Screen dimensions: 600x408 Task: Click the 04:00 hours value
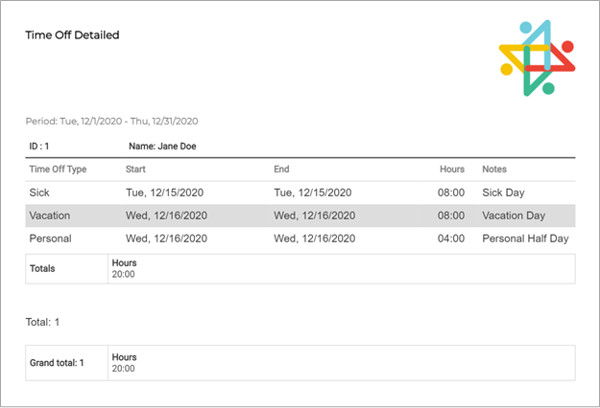[451, 238]
